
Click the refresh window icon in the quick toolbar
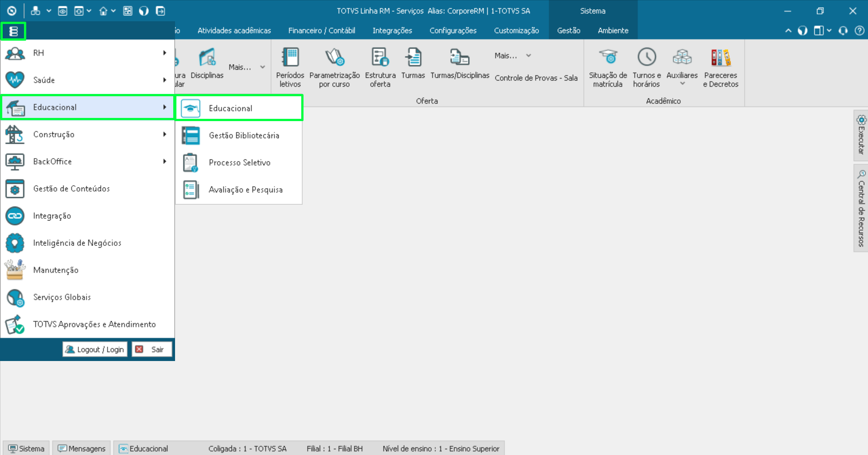pos(79,11)
